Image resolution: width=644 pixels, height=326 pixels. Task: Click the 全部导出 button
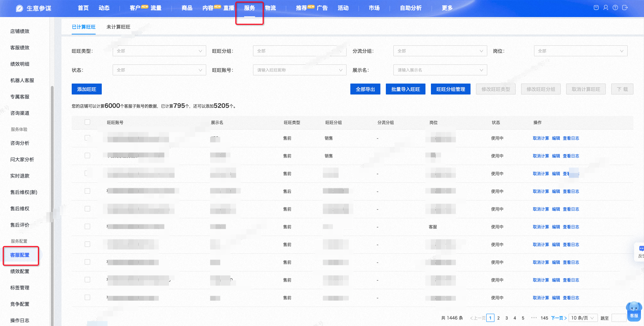[365, 89]
